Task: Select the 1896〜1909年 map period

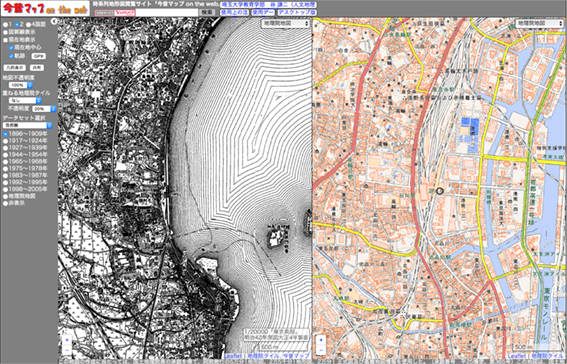Action: pos(5,134)
